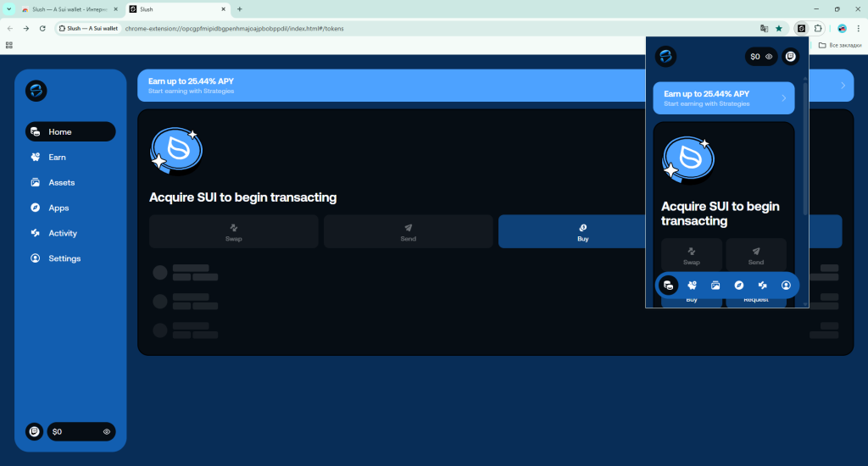Click the Slush — A Sui wallet site chip in the address bar
The height and width of the screenshot is (466, 868).
(x=88, y=28)
